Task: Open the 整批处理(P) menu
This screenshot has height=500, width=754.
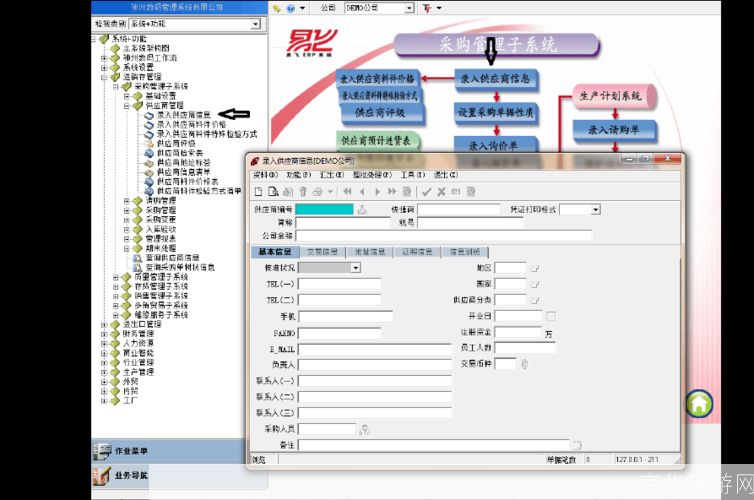Action: [x=372, y=175]
